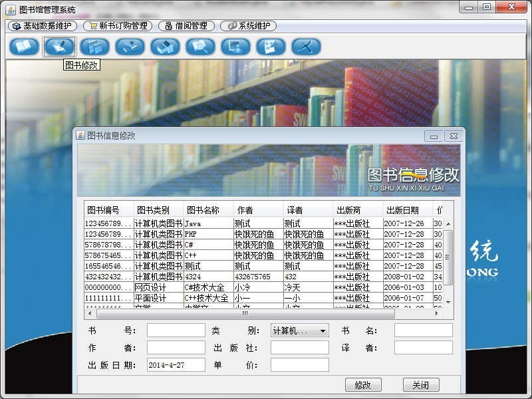This screenshot has height=399, width=532.
Task: Click the monitor with user toolbar icon
Action: point(236,47)
